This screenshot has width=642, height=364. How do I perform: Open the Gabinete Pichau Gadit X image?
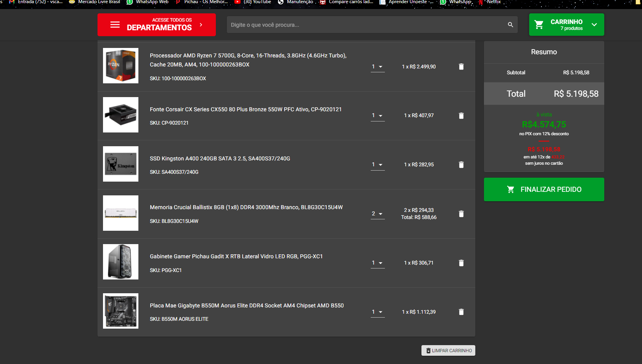[121, 262]
